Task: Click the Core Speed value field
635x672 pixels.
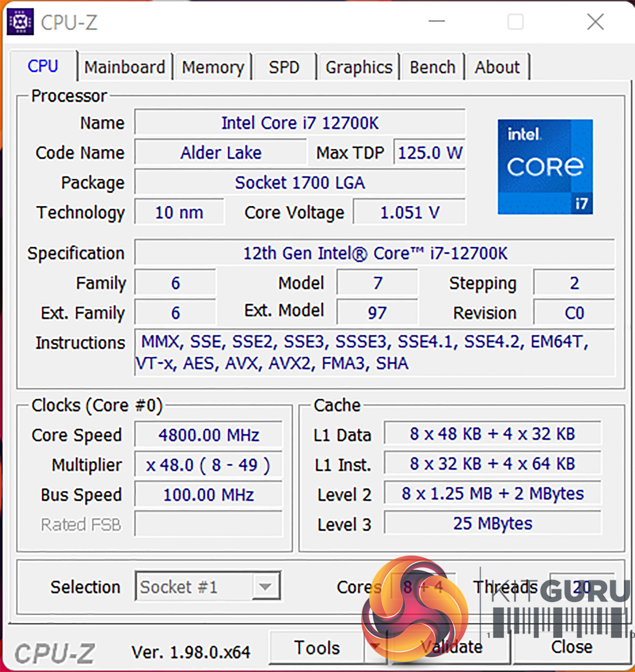Action: (x=208, y=434)
